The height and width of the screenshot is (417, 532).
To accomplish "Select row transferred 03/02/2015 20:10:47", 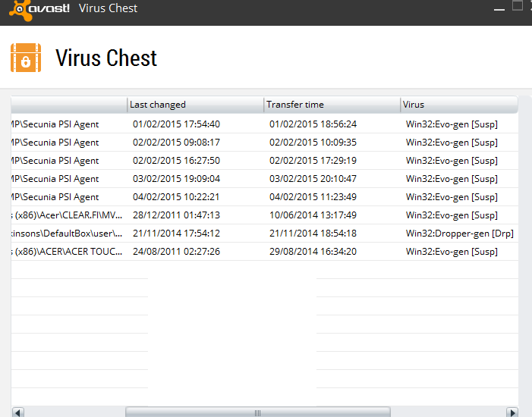I will coord(265,179).
